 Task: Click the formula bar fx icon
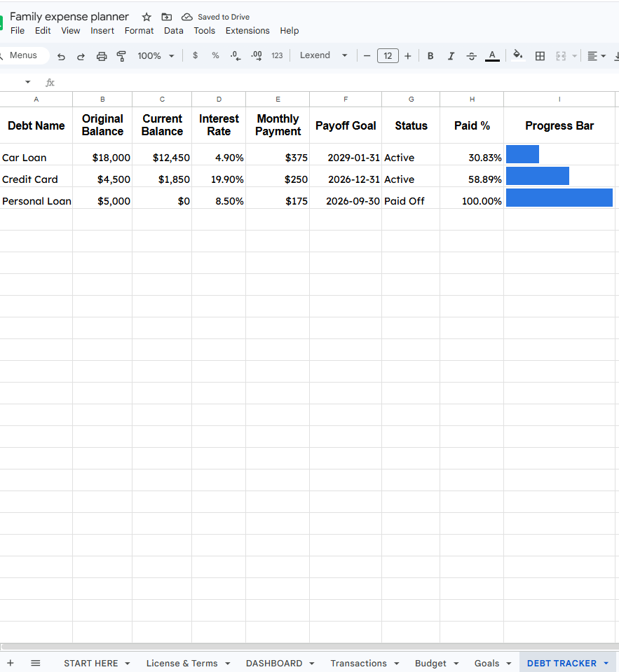tap(50, 82)
